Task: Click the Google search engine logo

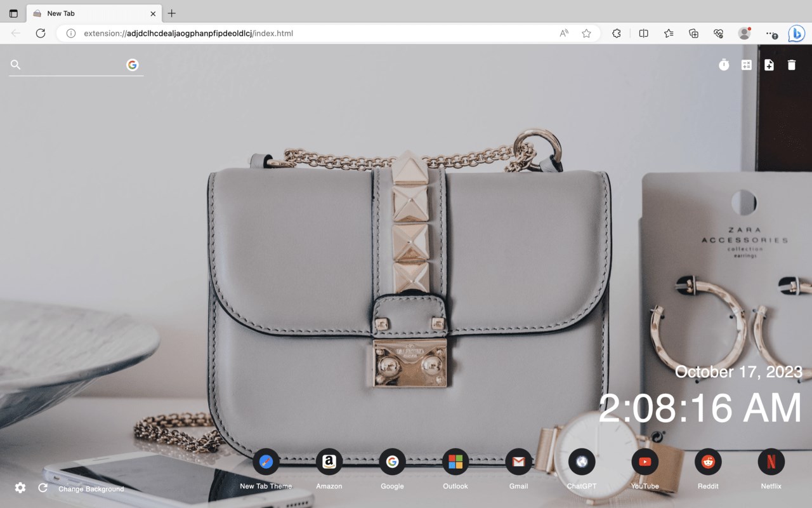Action: pos(132,65)
